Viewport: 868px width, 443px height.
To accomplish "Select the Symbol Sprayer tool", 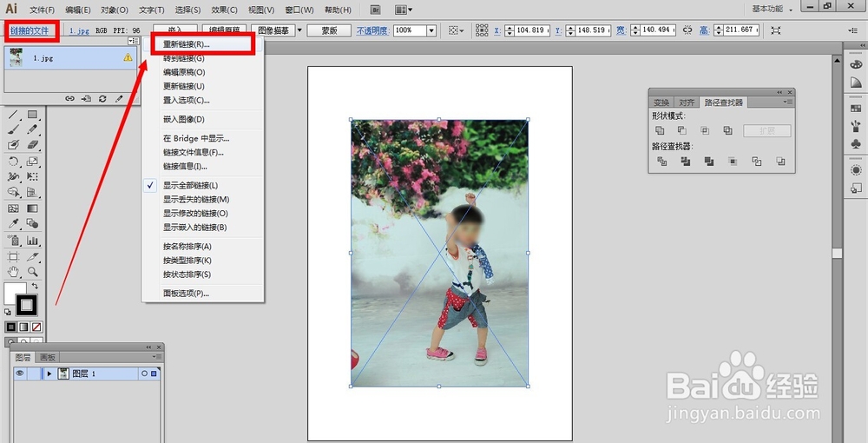I will click(14, 241).
